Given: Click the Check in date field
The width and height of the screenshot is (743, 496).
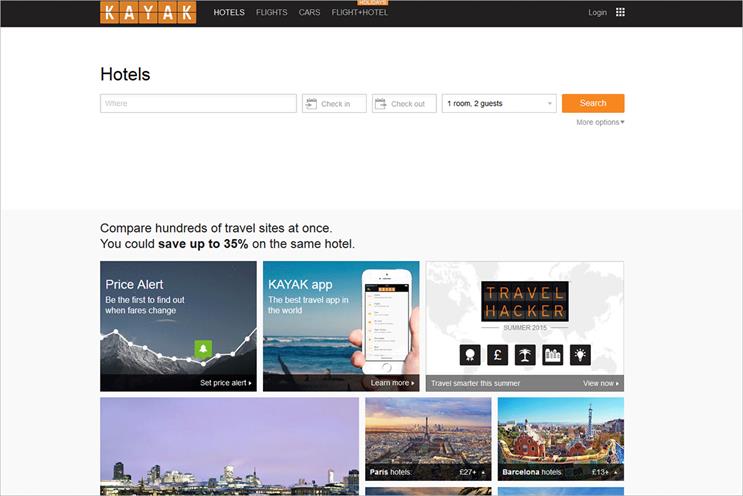Looking at the screenshot, I should 334,103.
